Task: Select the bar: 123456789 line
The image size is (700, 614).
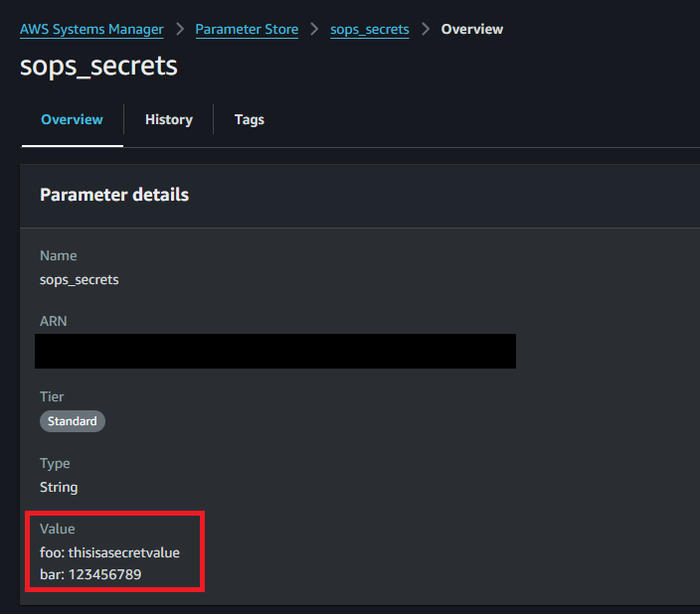Action: coord(90,574)
